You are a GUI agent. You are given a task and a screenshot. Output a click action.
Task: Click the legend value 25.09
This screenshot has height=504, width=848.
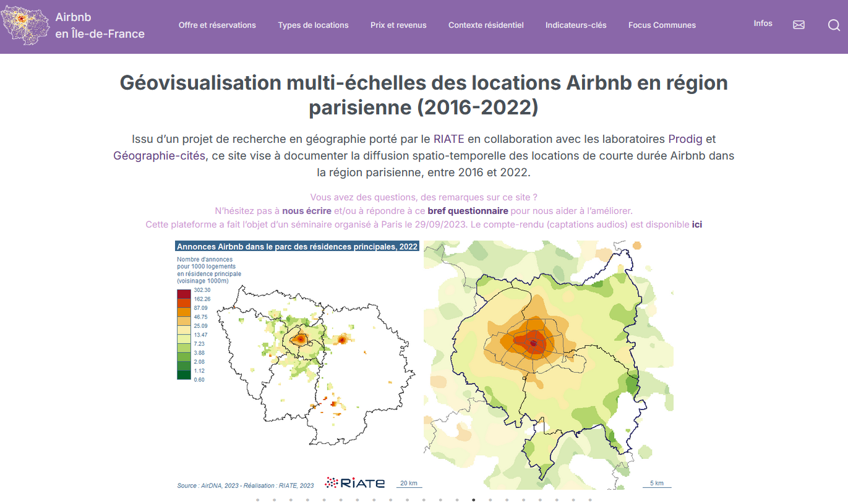pyautogui.click(x=200, y=325)
